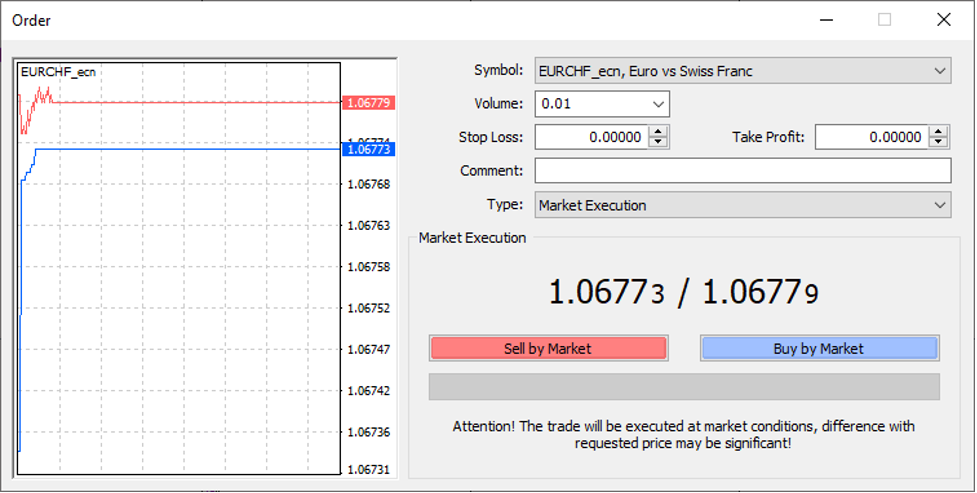The image size is (977, 493).
Task: Close the Order dialog
Action: pyautogui.click(x=943, y=20)
